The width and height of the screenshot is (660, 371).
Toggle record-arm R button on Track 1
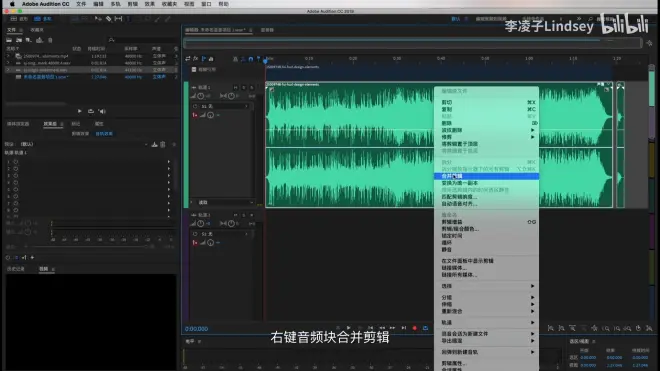coord(252,87)
